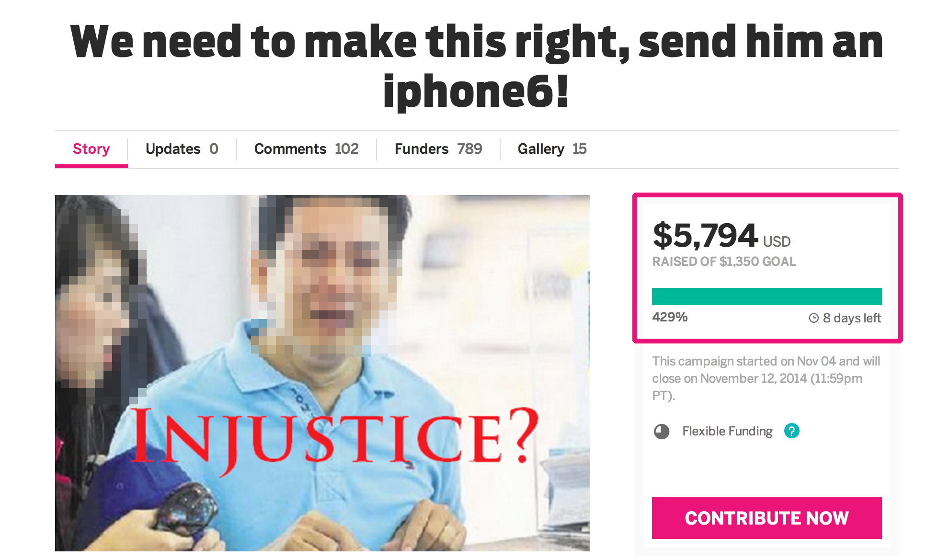
Task: Open the Comments tab
Action: point(307,149)
